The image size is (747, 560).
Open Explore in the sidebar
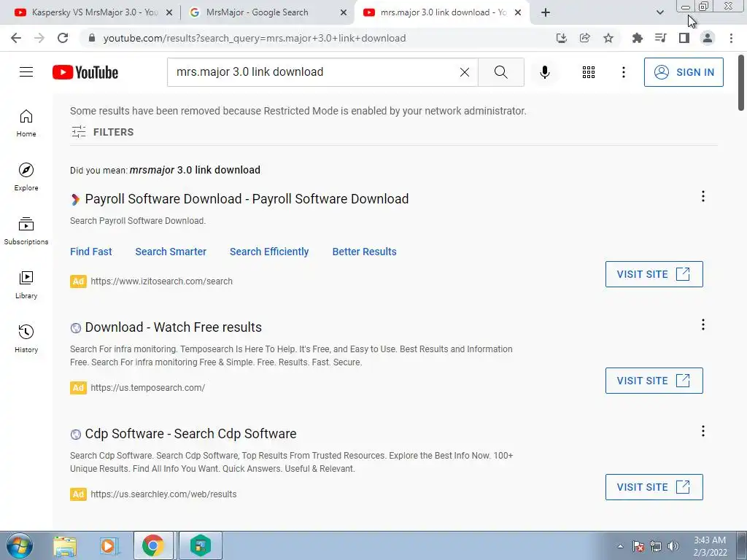click(x=26, y=176)
